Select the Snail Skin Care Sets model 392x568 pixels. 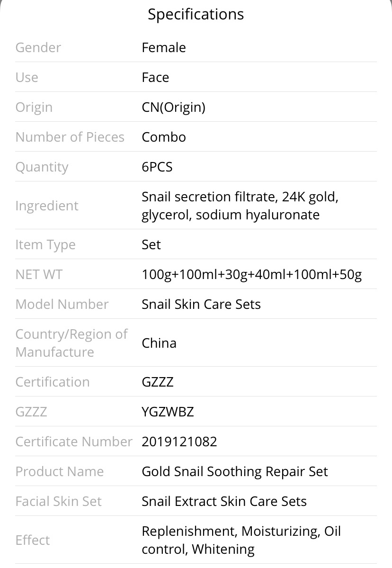(x=201, y=304)
